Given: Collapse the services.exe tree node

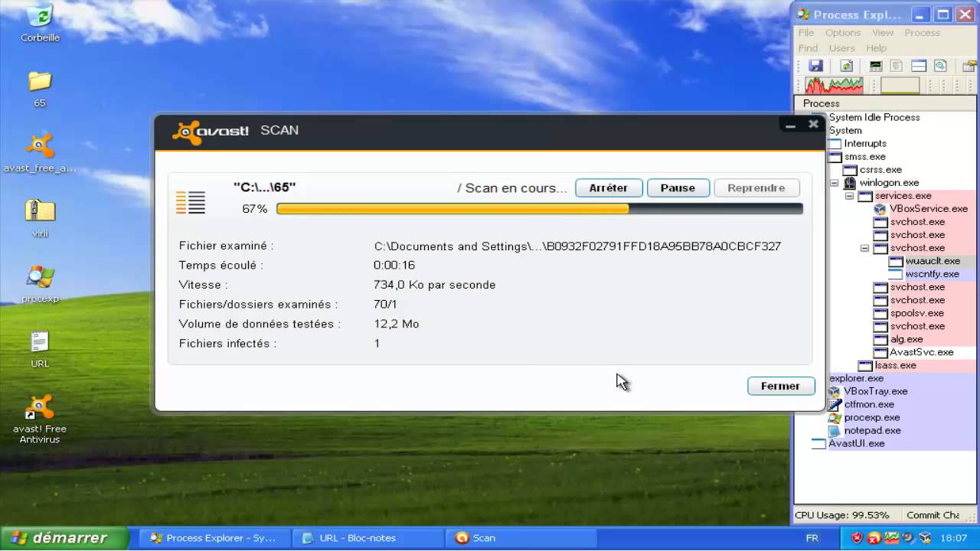Looking at the screenshot, I should [849, 196].
